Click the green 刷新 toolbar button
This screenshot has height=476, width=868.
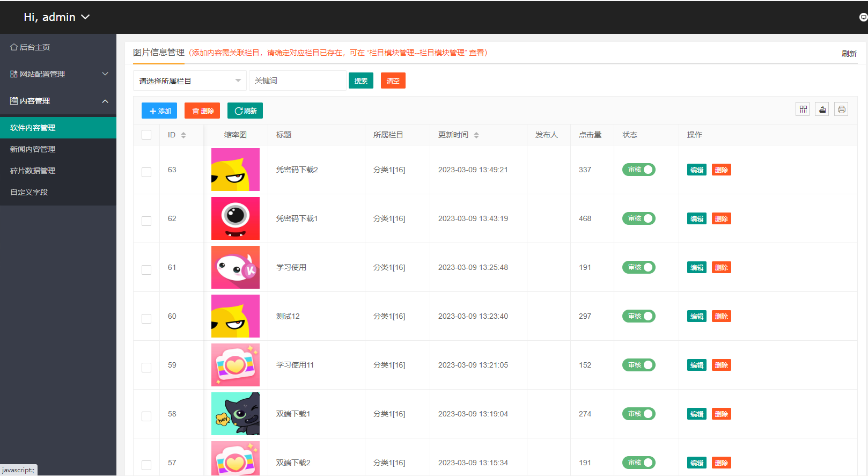tap(245, 111)
